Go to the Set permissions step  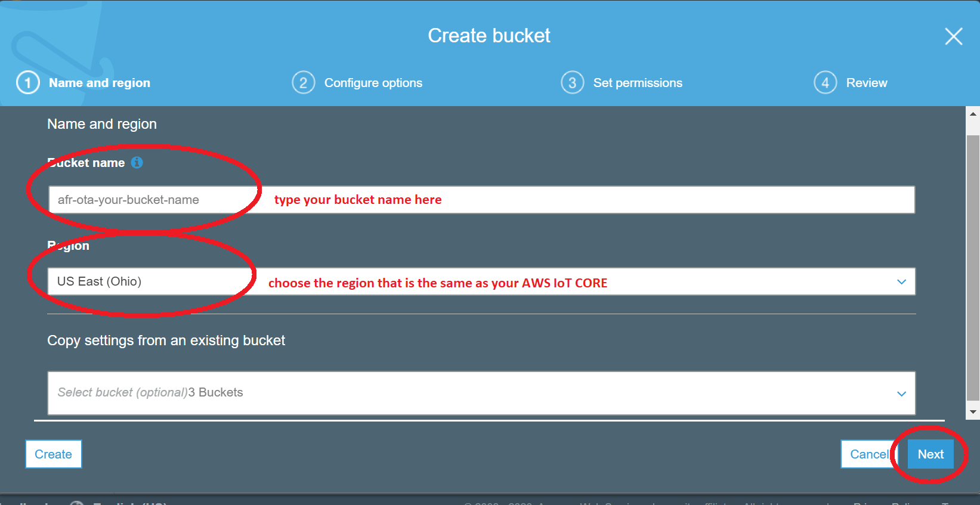tap(638, 83)
